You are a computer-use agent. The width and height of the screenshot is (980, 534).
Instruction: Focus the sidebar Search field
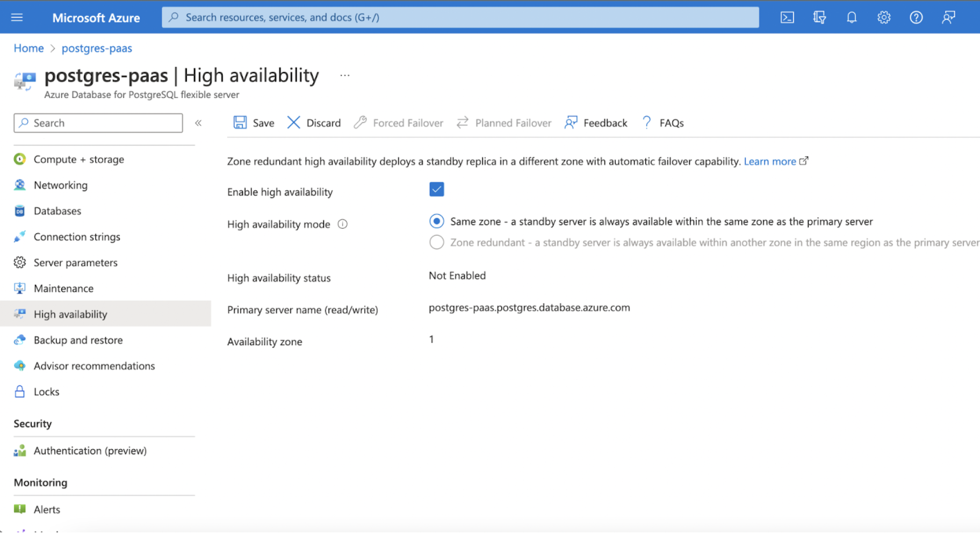(98, 123)
